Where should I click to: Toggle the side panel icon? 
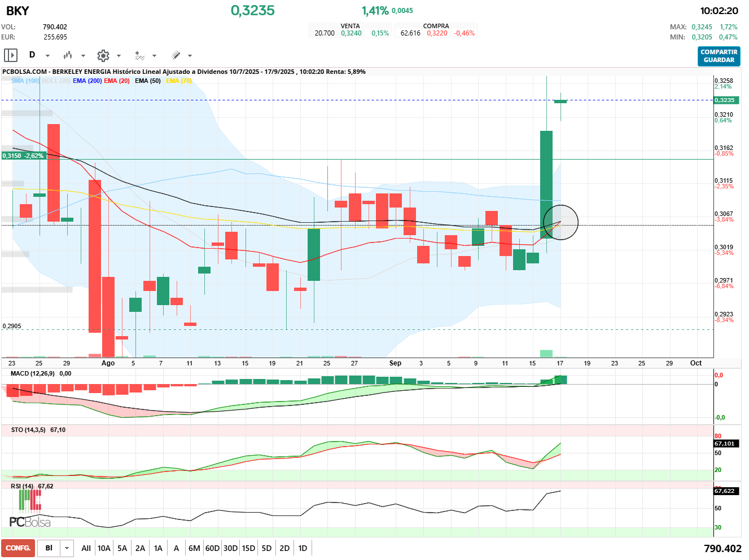coord(11,55)
